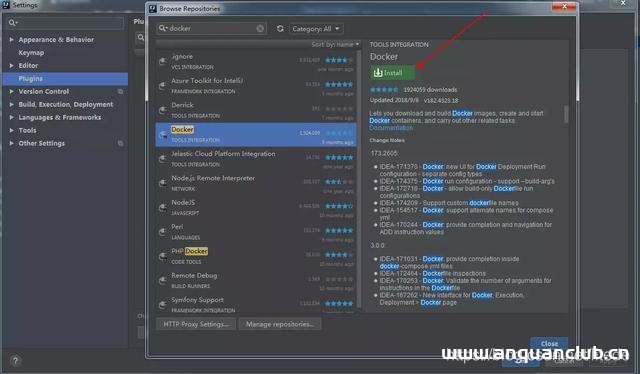Open the Category: All dropdown
The width and height of the screenshot is (640, 374).
coord(316,29)
